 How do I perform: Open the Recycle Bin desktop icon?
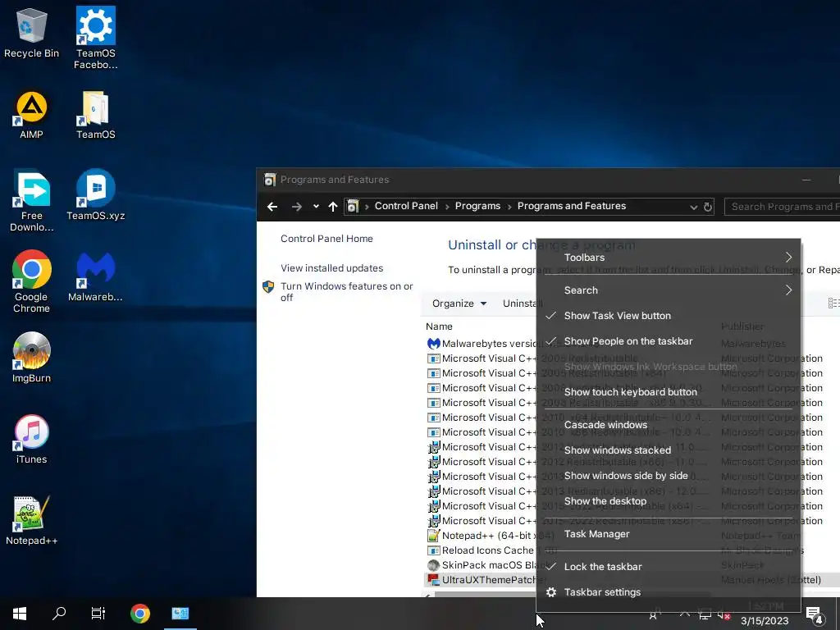coord(31,33)
